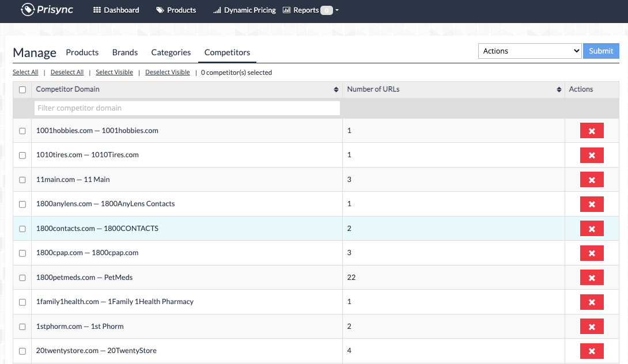Remove 1family1health.com with its red X

pyautogui.click(x=592, y=302)
